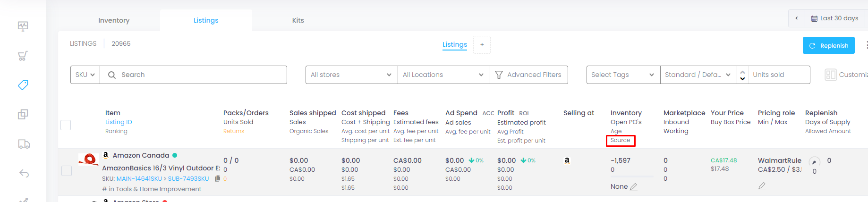Open the SUB-7493SKU link

point(188,178)
